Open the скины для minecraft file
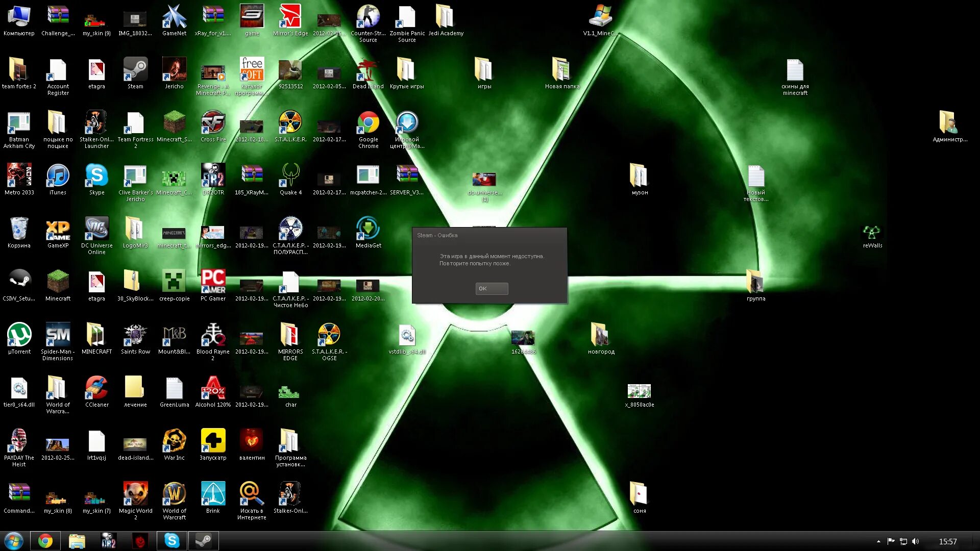This screenshot has height=551, width=980. [x=795, y=69]
